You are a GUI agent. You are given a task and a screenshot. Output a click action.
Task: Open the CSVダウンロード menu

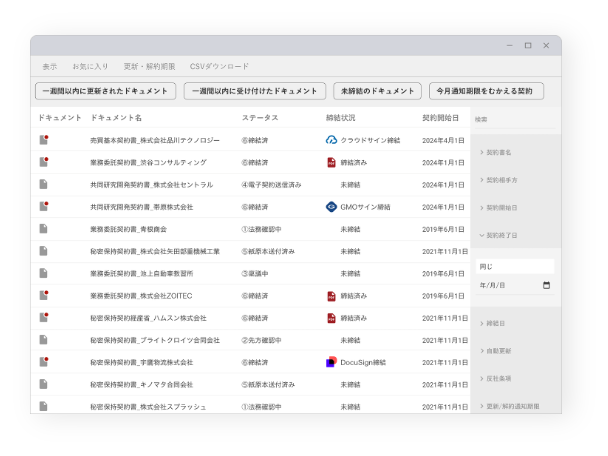pyautogui.click(x=219, y=67)
